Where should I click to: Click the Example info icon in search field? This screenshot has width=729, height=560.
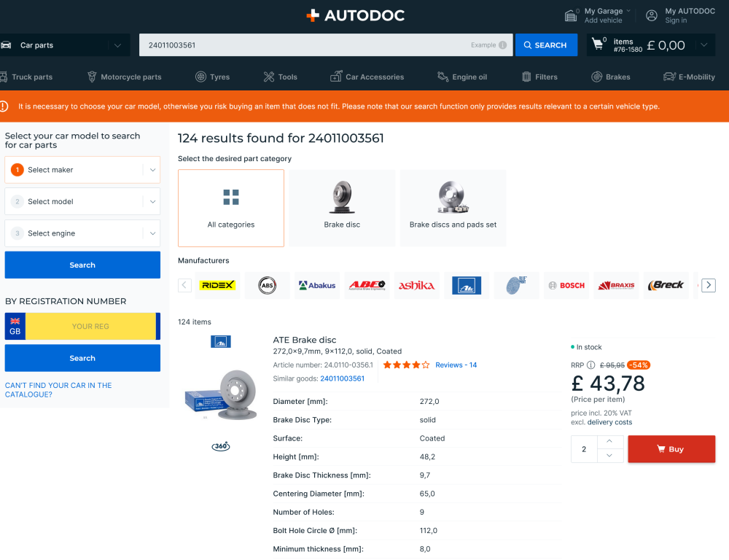(x=502, y=45)
